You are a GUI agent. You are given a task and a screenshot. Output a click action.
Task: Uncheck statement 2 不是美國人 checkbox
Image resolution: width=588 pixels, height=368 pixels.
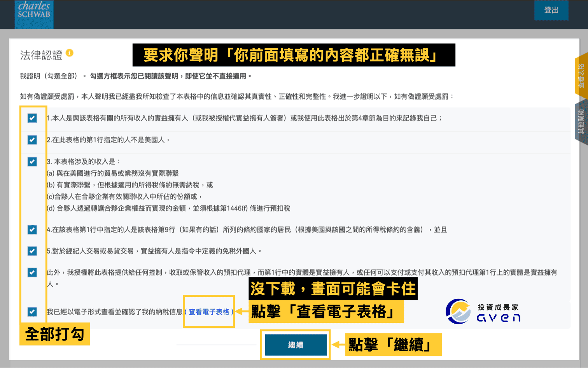pyautogui.click(x=32, y=140)
